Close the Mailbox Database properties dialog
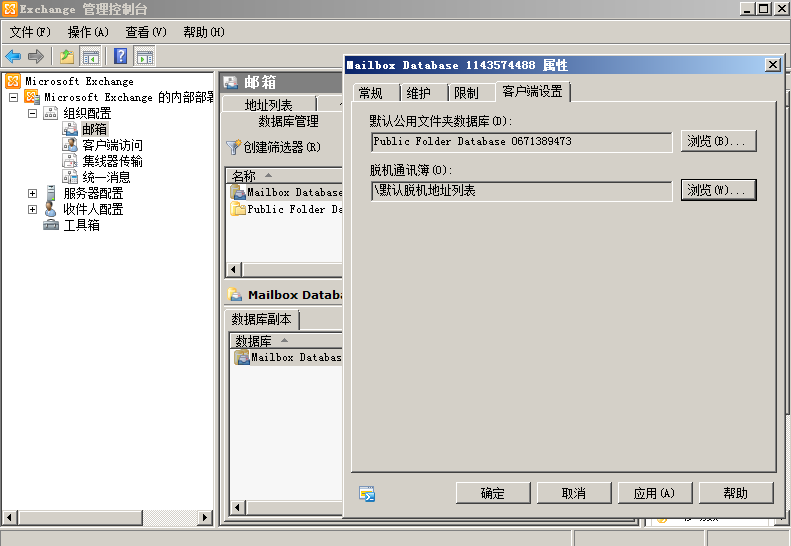Viewport: 791px width, 546px height. 773,65
